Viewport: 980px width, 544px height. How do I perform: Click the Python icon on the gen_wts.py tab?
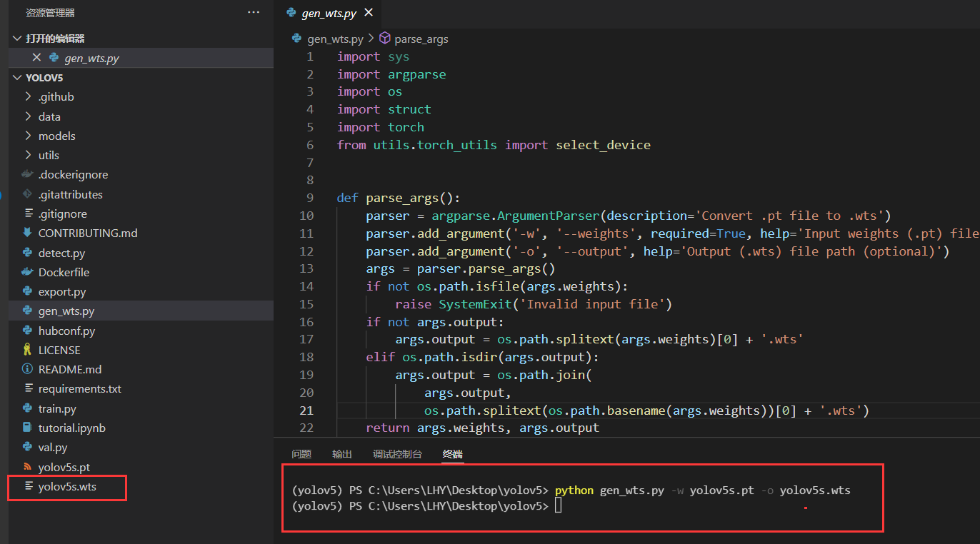point(291,12)
